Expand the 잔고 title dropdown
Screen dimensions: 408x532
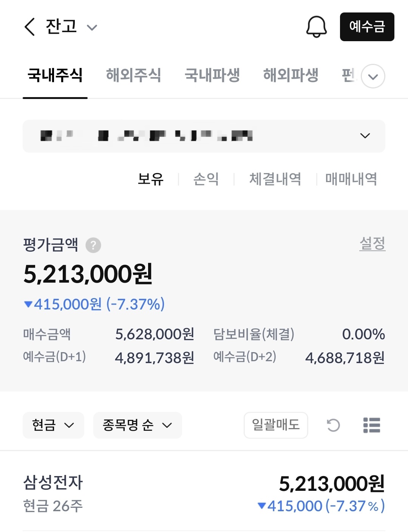(x=92, y=27)
